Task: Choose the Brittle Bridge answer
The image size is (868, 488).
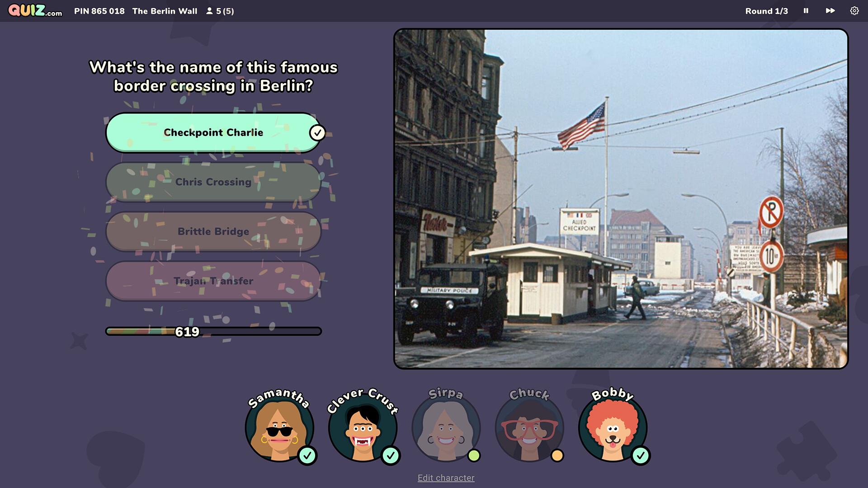Action: 213,231
